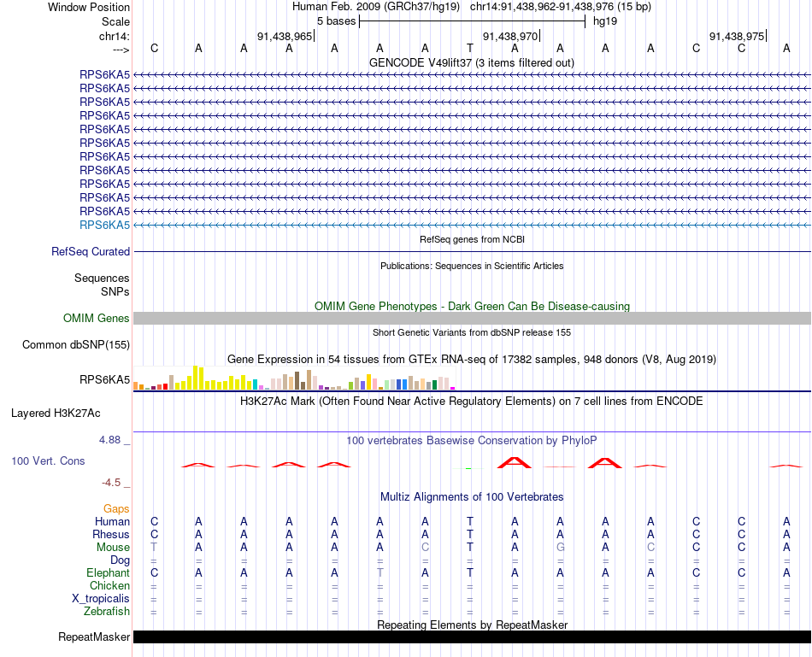Select the X_tropicalis alignment row label
Viewport: 812px width, 657px height.
[x=101, y=599]
